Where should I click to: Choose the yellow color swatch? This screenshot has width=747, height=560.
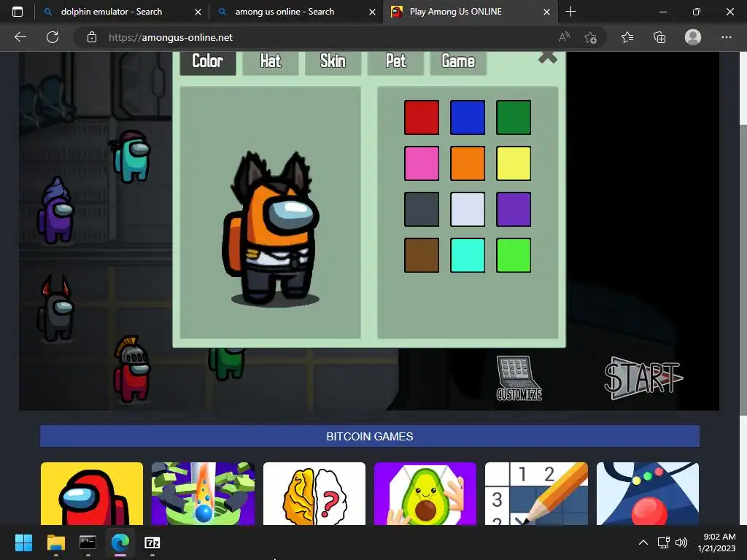514,163
